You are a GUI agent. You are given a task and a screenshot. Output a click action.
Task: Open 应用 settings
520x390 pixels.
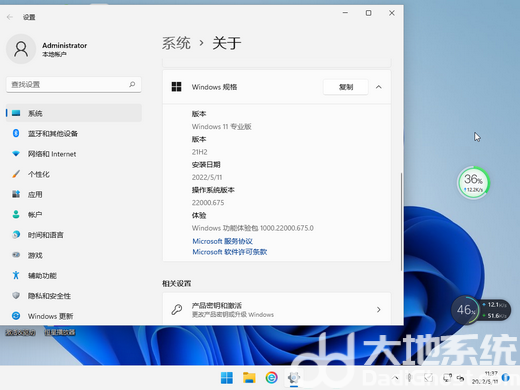74,194
